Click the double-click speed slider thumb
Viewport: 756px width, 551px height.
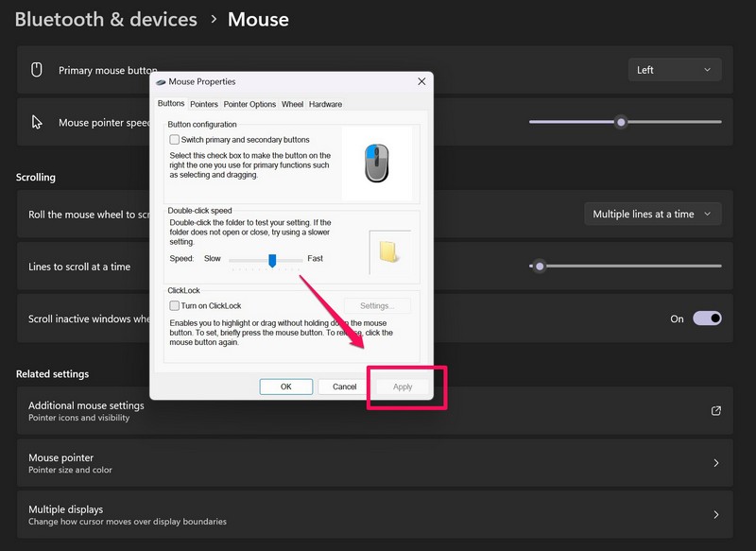[272, 260]
